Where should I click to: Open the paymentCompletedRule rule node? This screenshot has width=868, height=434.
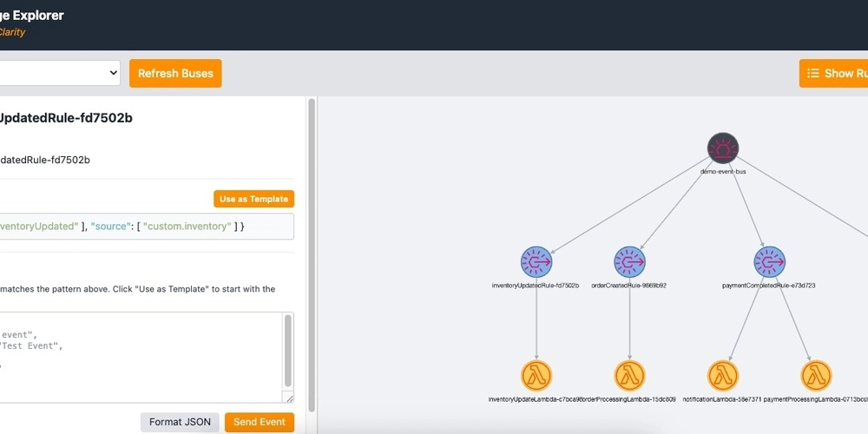coord(769,261)
